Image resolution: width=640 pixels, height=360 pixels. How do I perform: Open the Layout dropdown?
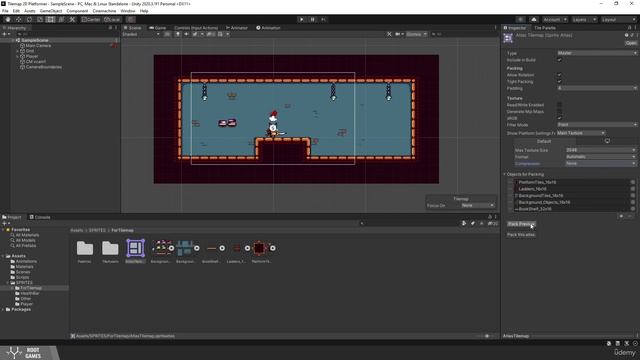click(x=618, y=19)
